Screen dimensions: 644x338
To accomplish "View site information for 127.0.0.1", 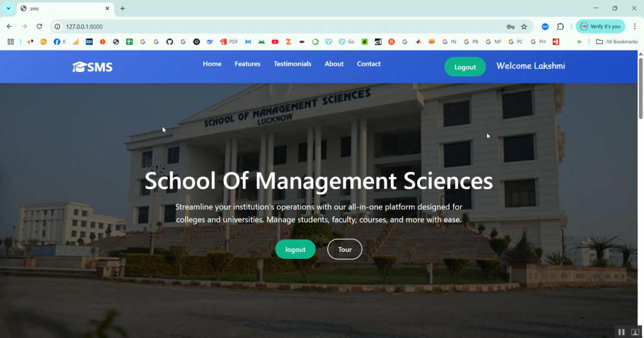I will (58, 27).
